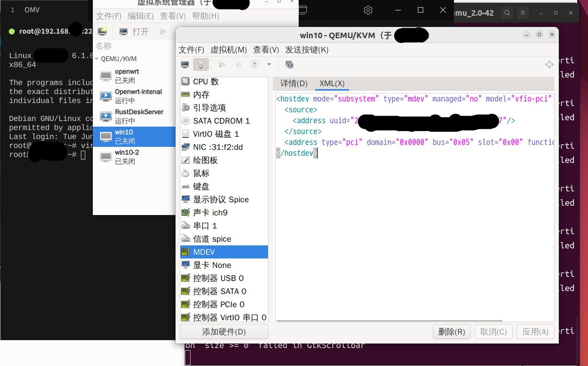
Task: Select SATA CDROM 1 device
Action: click(x=224, y=121)
